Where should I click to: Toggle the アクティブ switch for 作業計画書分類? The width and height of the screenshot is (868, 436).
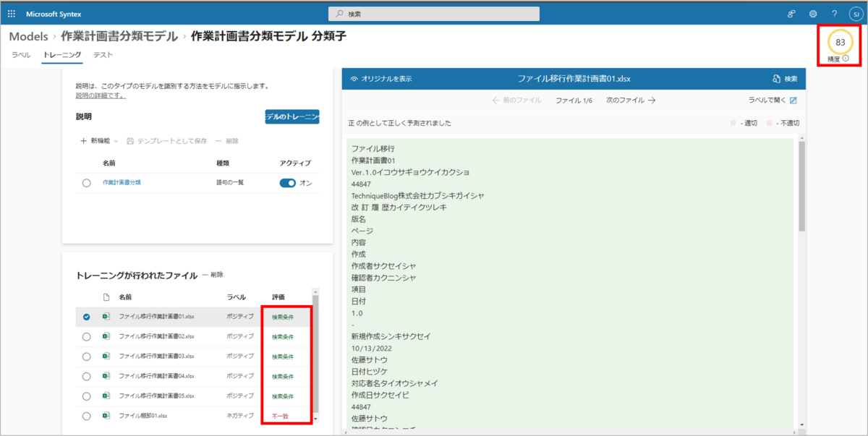(288, 183)
